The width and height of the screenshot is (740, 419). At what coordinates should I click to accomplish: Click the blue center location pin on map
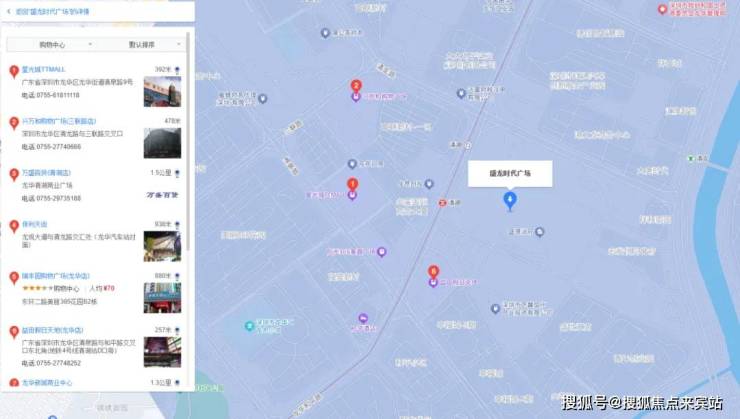pos(510,201)
